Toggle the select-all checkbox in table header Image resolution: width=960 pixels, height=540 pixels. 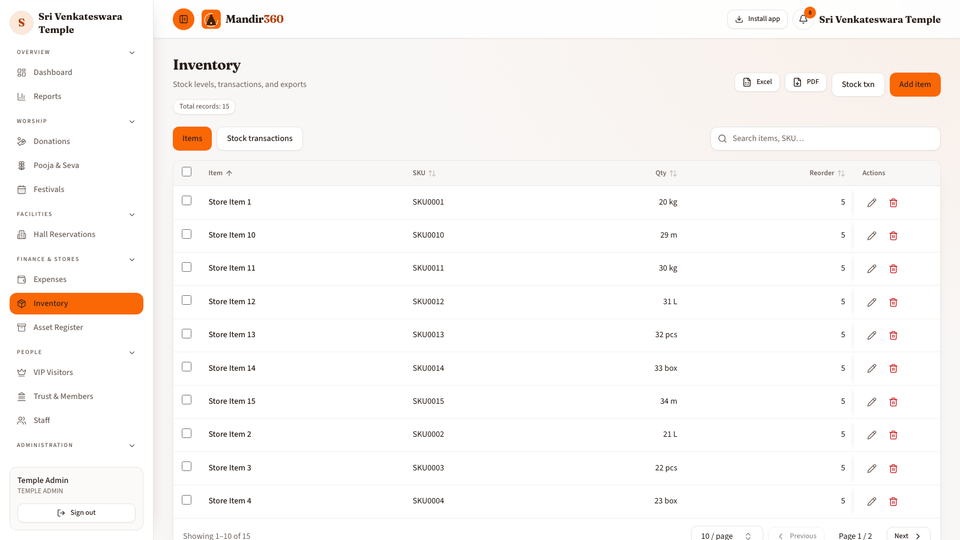click(x=187, y=172)
